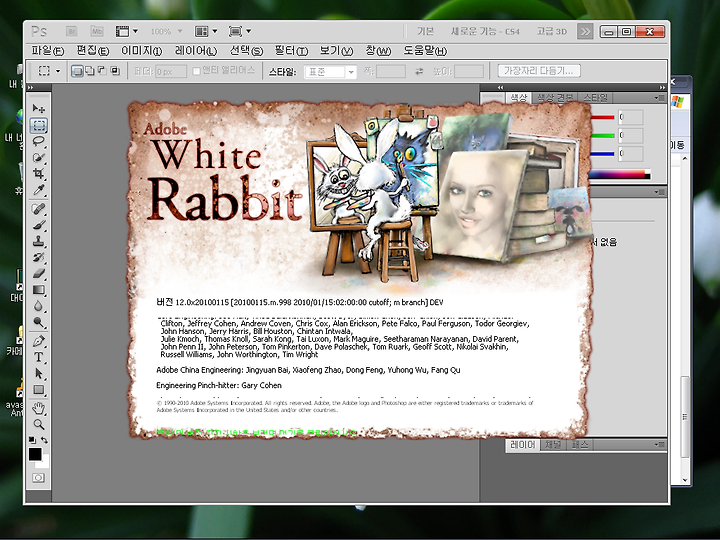Choose Subtract from selection mode
Viewport: 720px width, 540px height.
[102, 71]
